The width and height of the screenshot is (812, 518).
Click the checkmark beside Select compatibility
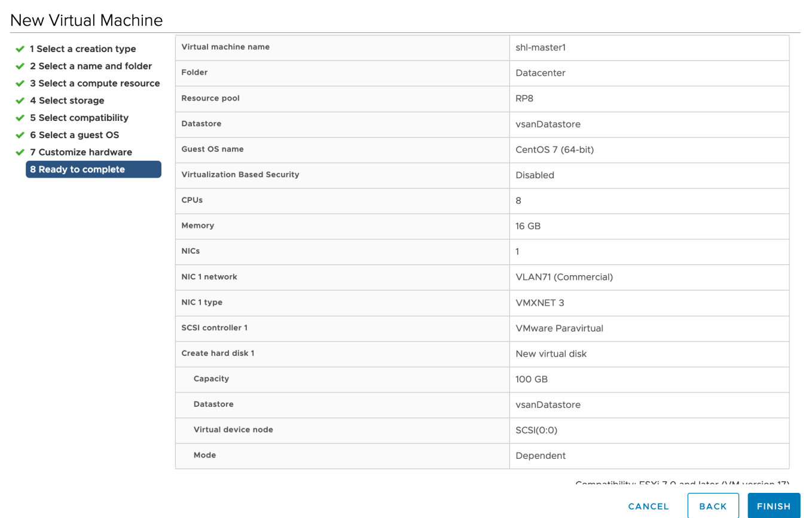[21, 118]
